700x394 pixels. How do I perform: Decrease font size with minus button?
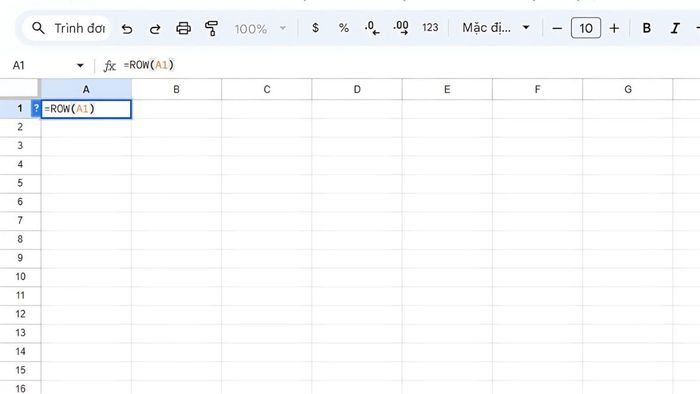tap(557, 29)
